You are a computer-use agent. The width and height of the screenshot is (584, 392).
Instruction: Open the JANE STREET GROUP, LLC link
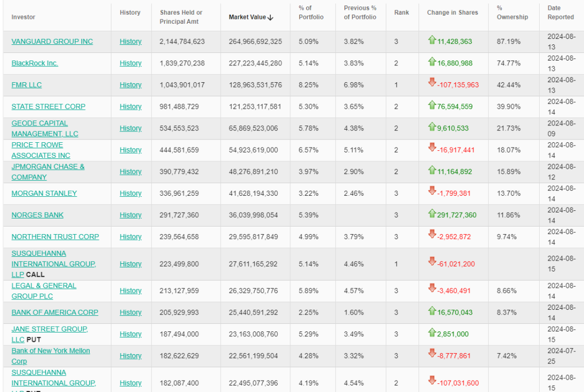(x=50, y=334)
